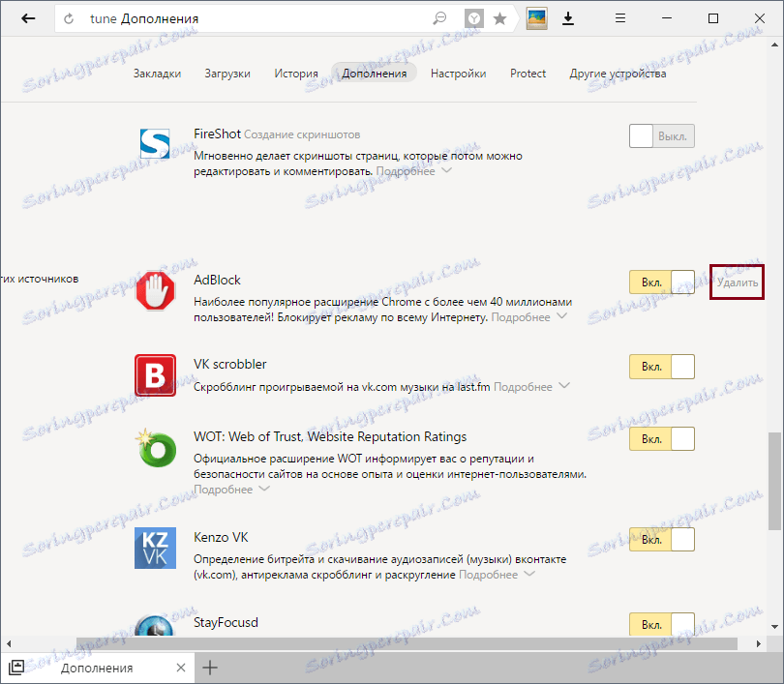Open the downloads arrow icon
This screenshot has height=684, width=784.
[568, 19]
